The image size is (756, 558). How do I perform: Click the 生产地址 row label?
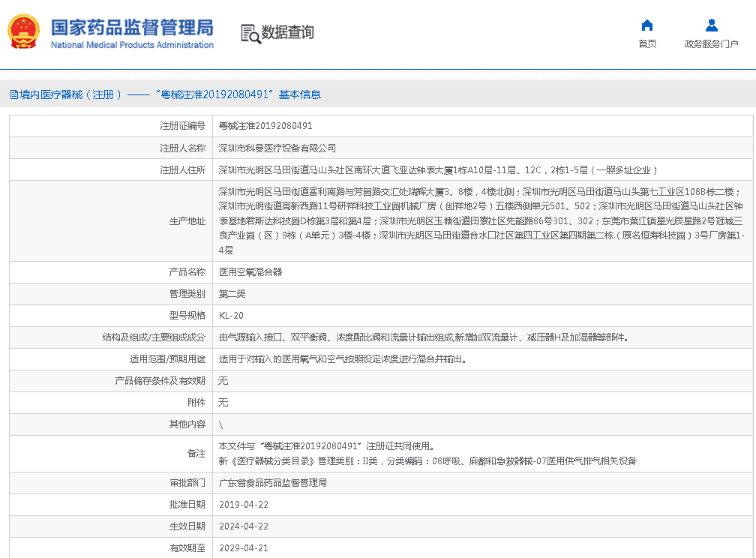pos(187,221)
